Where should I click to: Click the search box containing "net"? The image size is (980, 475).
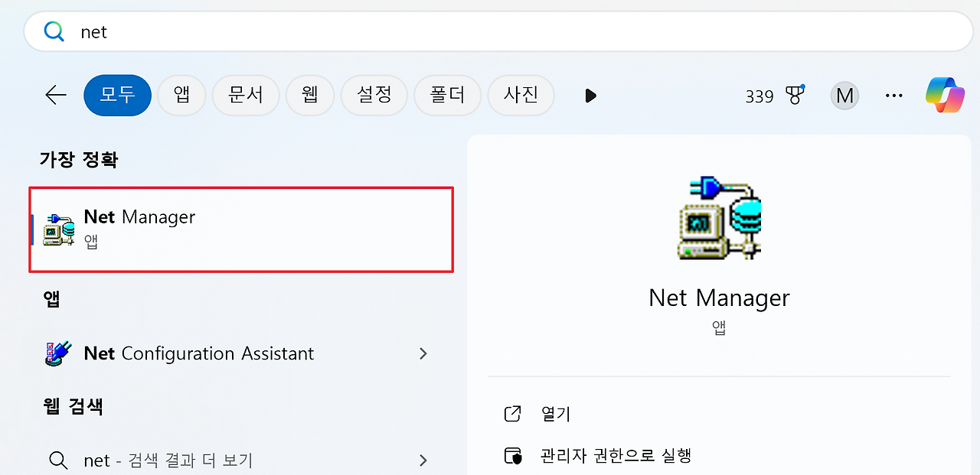tap(498, 32)
